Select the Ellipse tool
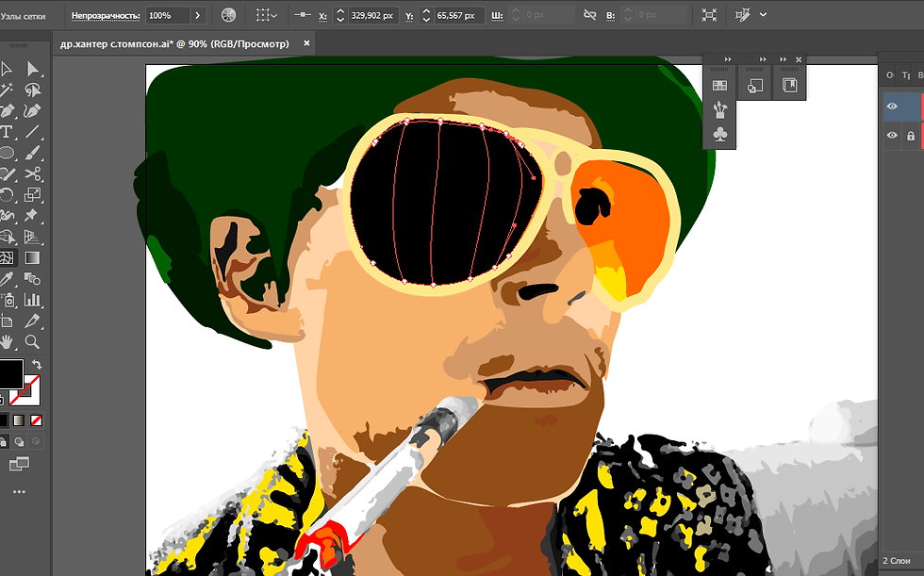Viewport: 924px width, 576px height. click(x=6, y=153)
